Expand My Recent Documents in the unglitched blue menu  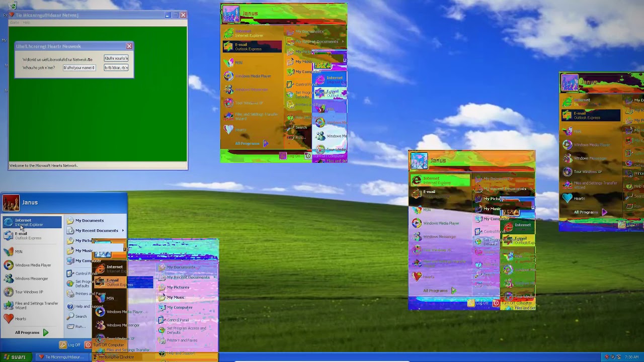click(x=95, y=230)
